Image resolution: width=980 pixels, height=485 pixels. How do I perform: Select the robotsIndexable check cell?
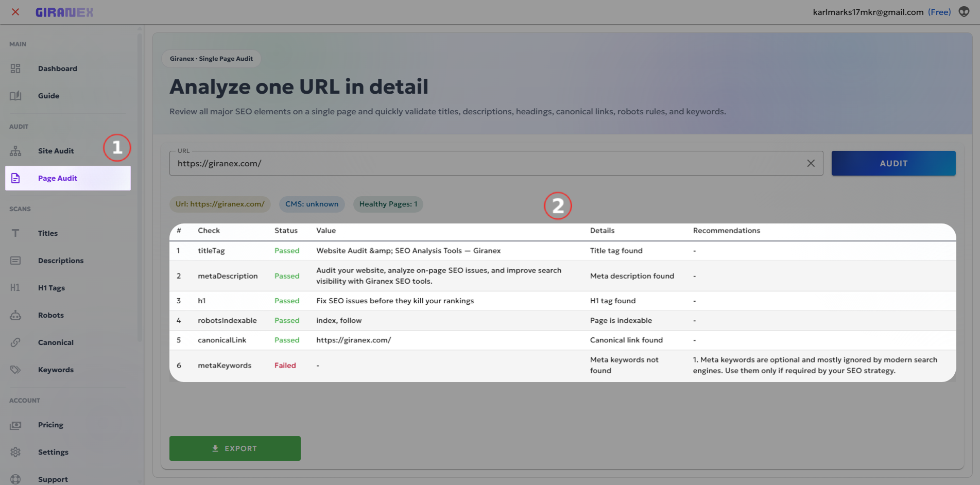pyautogui.click(x=227, y=320)
